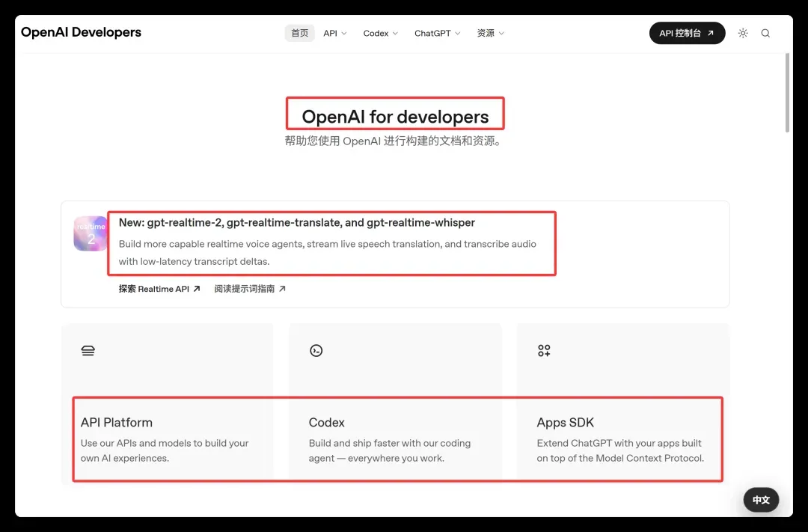Expand the Codex navigation dropdown
Screen dimensions: 808x532
380,33
